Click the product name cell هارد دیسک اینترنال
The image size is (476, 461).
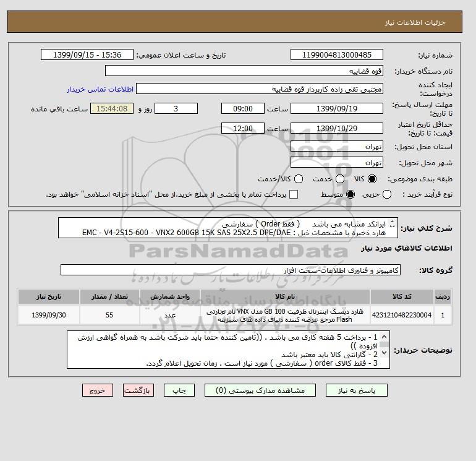pyautogui.click(x=285, y=315)
